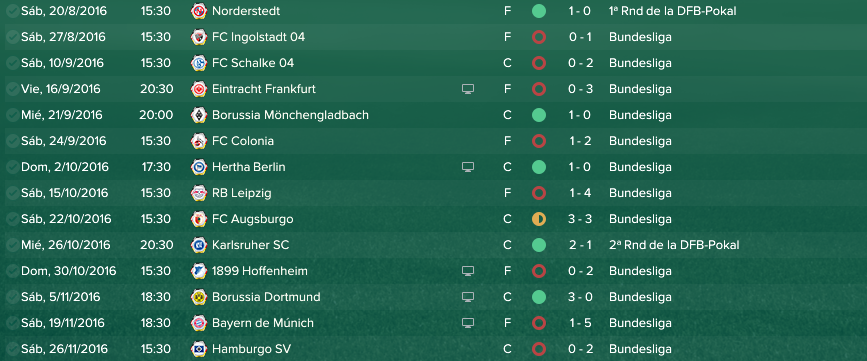Viewport: 867px width, 361px height.
Task: Click the RB Leipzig club badge
Action: pos(199,193)
